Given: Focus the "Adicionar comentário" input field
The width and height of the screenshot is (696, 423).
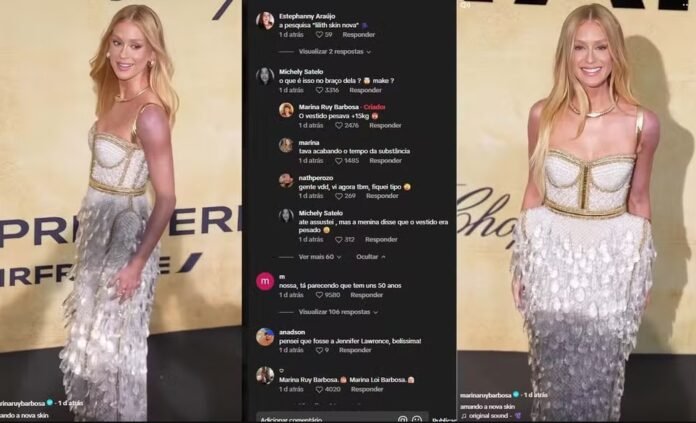Looking at the screenshot, I should [x=326, y=419].
